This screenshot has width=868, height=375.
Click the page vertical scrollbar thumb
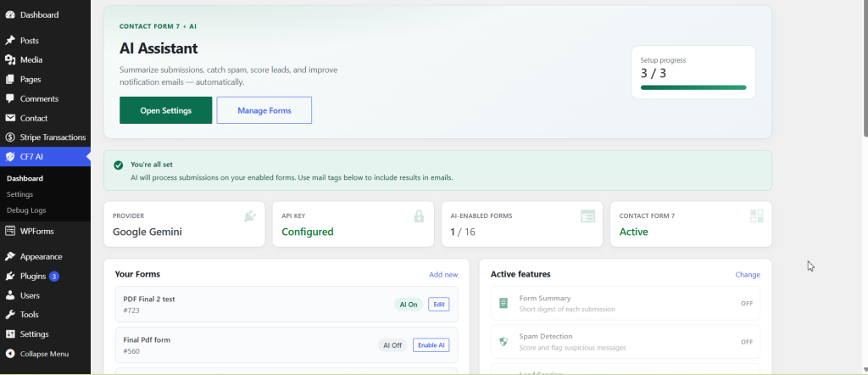pos(865,70)
